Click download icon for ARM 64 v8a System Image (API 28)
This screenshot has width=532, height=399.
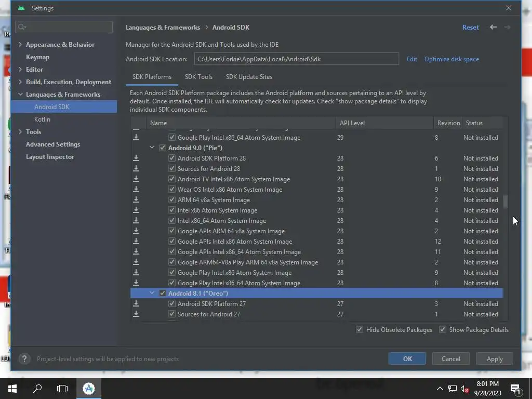136,200
